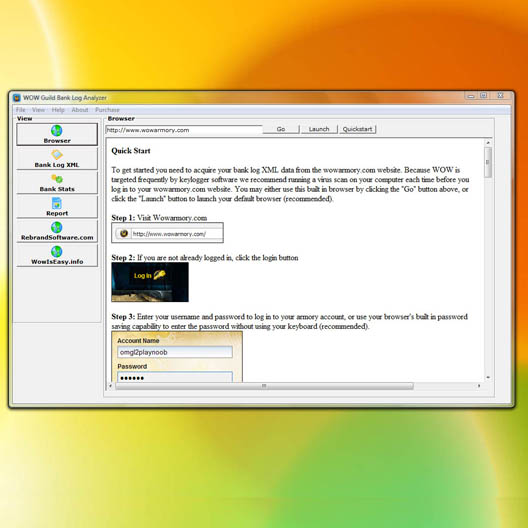This screenshot has width=528, height=528.
Task: Click the app icon in title bar
Action: (17, 98)
